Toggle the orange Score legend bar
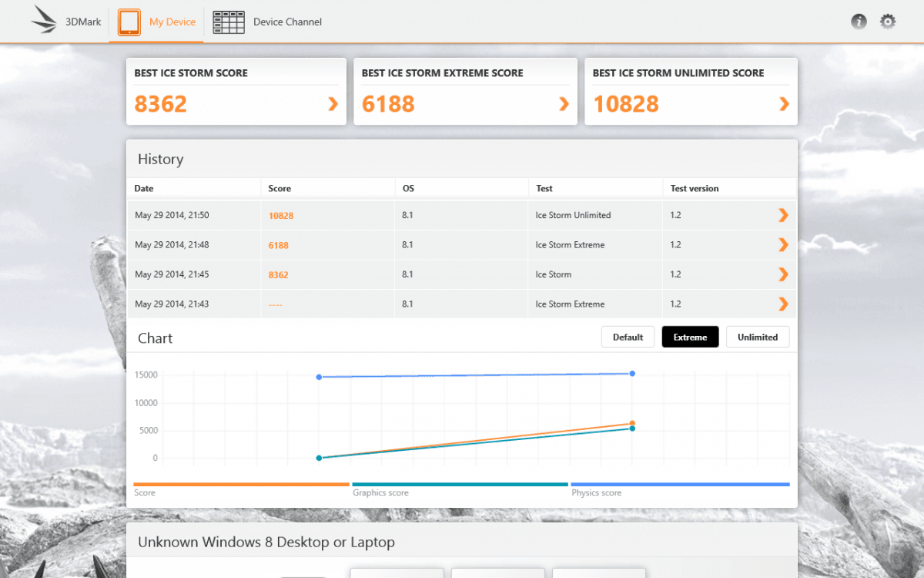The image size is (924, 578). click(241, 485)
